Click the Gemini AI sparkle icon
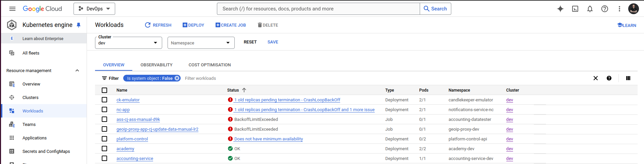Image resolution: width=644 pixels, height=164 pixels. coord(560,9)
